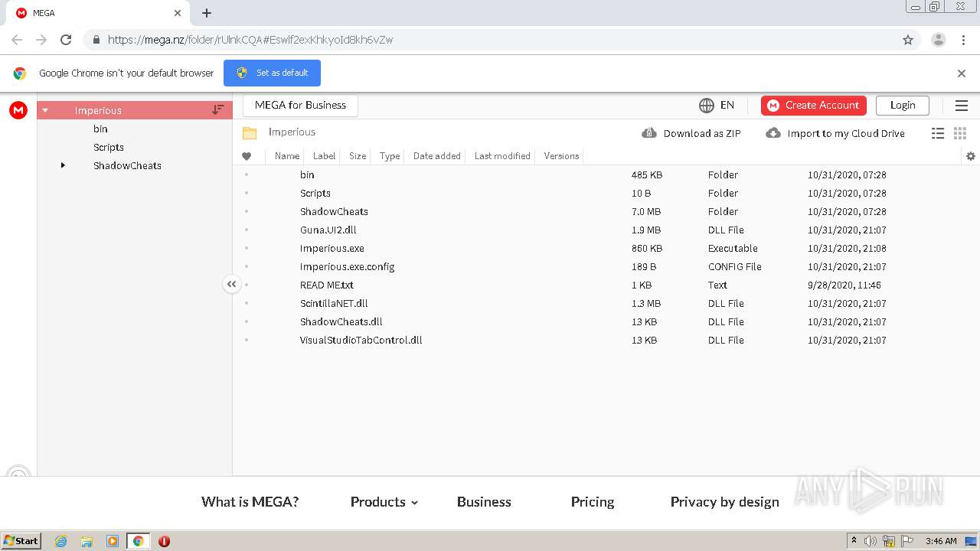Open the hamburger main menu
This screenshot has height=551, width=980.
(x=962, y=106)
